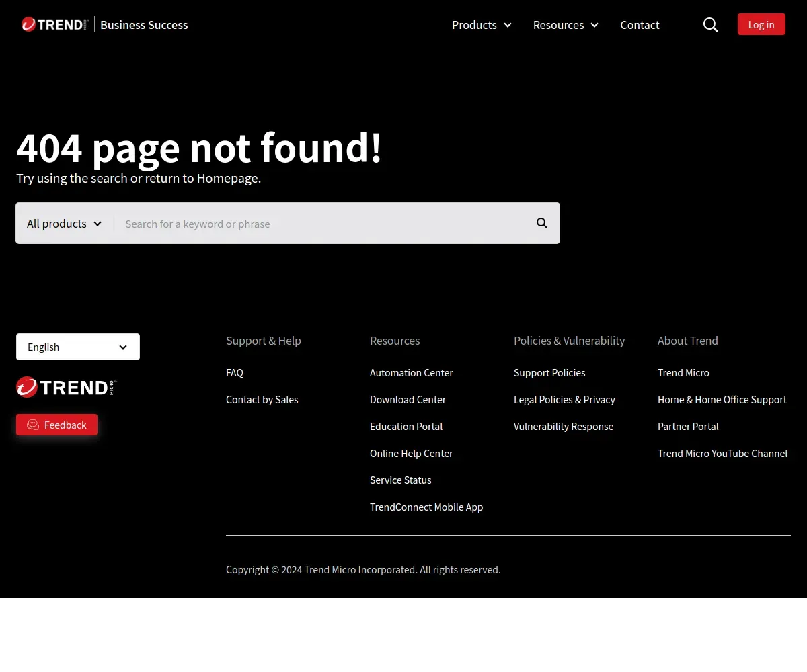The image size is (807, 672).
Task: Open the header search magnifier icon
Action: tap(711, 25)
